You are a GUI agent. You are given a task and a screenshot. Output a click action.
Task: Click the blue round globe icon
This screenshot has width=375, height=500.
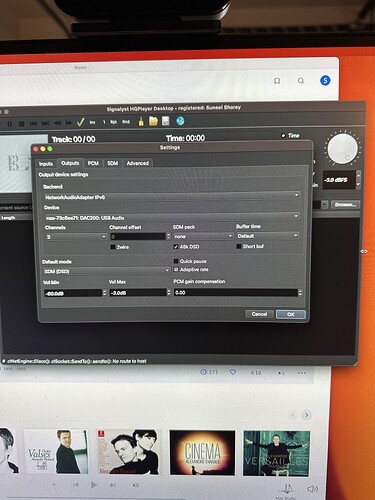pyautogui.click(x=180, y=121)
